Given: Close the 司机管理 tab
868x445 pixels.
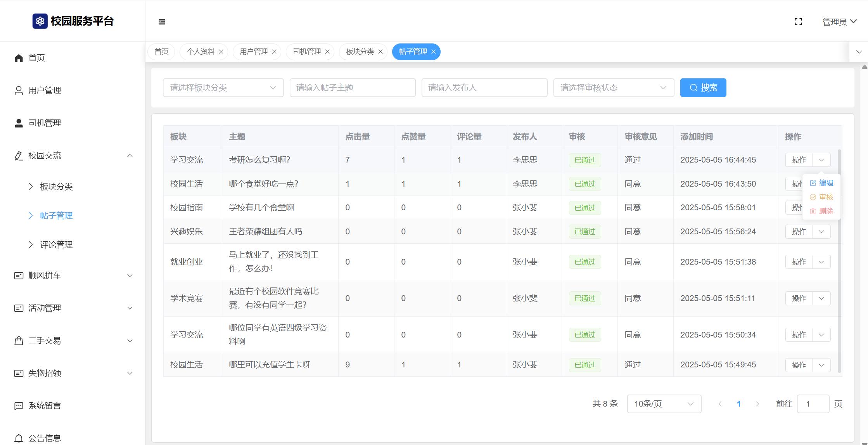Looking at the screenshot, I should coord(327,52).
